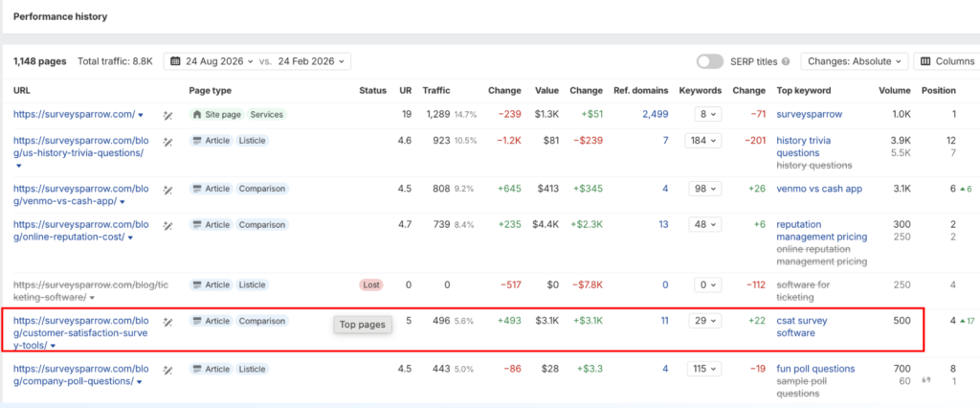Open the Changes: Absolute dropdown
The height and width of the screenshot is (408, 980).
[x=855, y=61]
